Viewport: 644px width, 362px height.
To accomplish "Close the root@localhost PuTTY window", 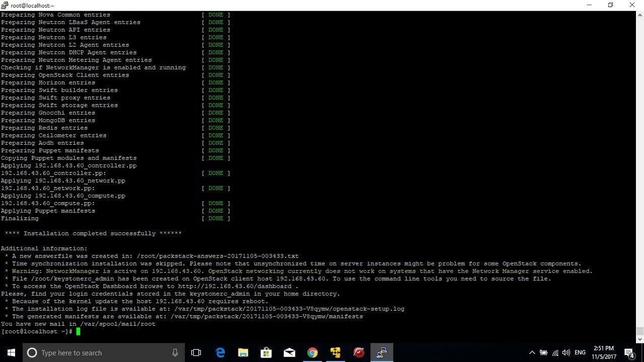I will [632, 5].
